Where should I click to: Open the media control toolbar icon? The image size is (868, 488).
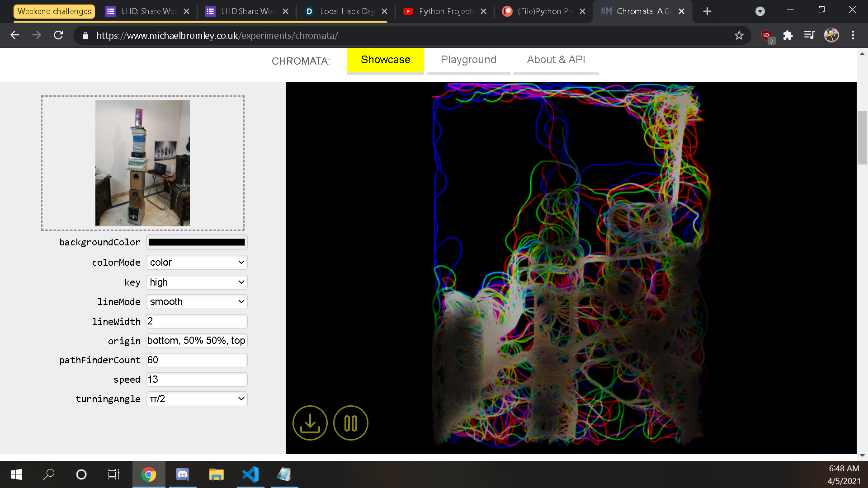(x=809, y=35)
